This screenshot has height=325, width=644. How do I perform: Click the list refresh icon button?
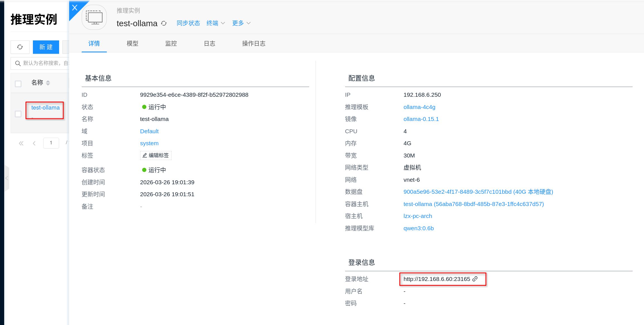pos(20,47)
